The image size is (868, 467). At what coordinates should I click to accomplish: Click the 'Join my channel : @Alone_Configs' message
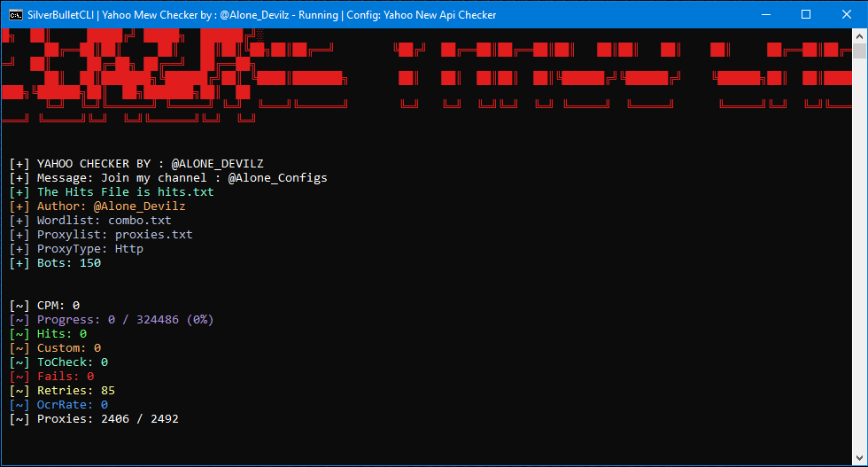tap(213, 178)
